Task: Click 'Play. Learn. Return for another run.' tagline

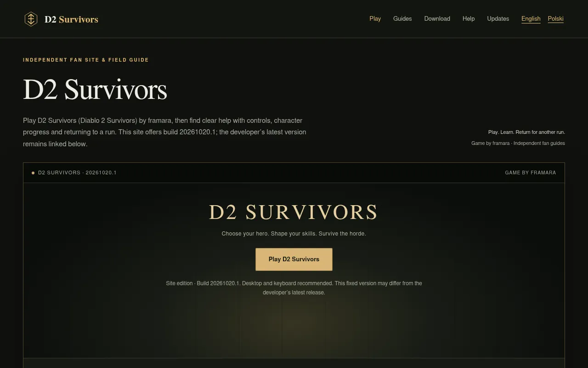Action: point(526,132)
